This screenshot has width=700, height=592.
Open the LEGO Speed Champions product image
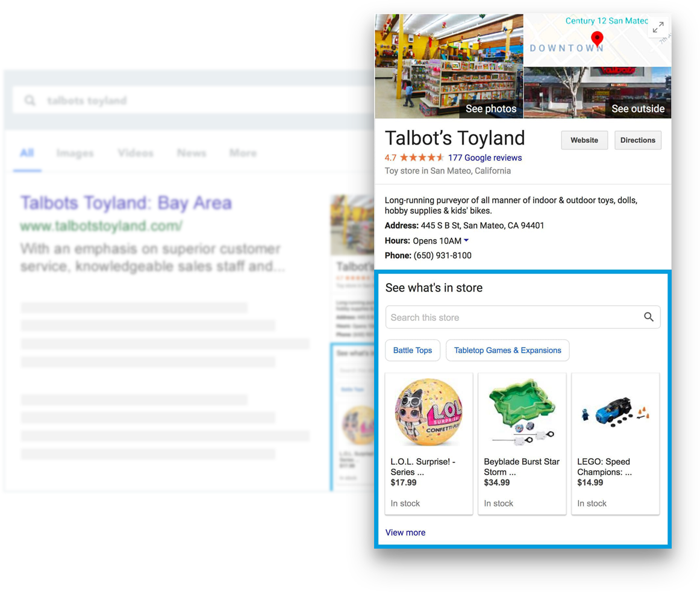point(615,411)
